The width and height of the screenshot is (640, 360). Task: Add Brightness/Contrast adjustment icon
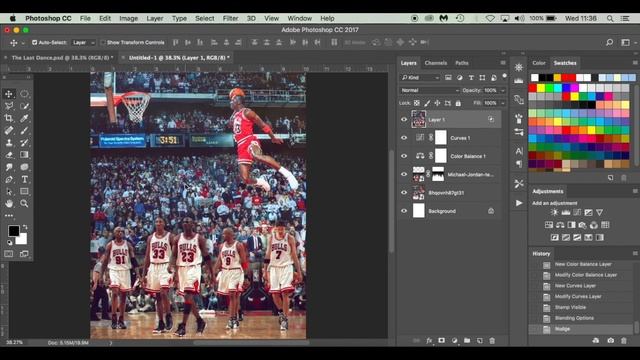click(554, 212)
